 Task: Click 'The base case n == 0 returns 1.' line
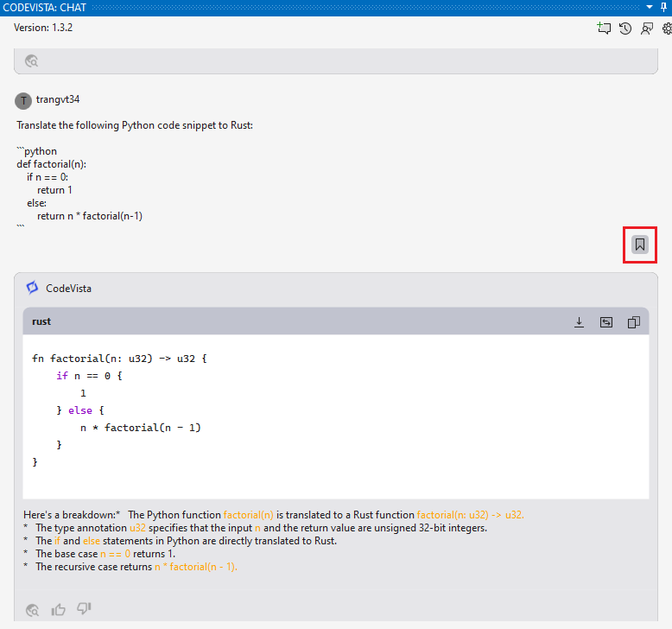tap(99, 554)
